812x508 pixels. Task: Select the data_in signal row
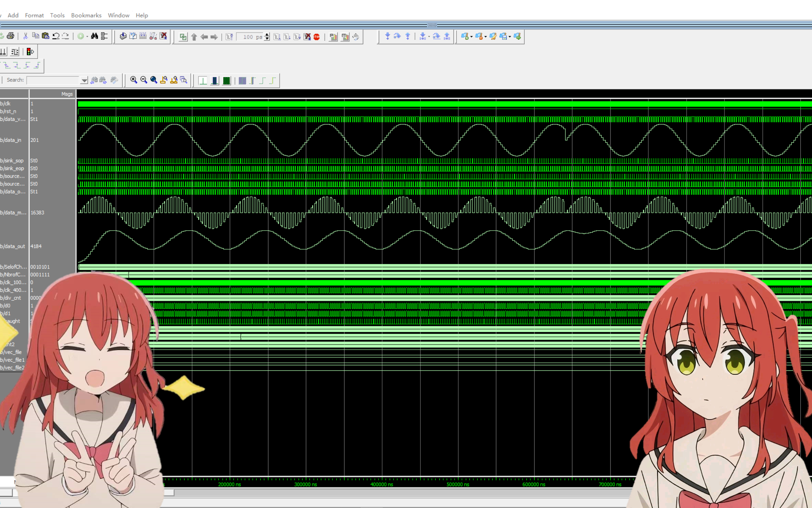tap(15, 140)
